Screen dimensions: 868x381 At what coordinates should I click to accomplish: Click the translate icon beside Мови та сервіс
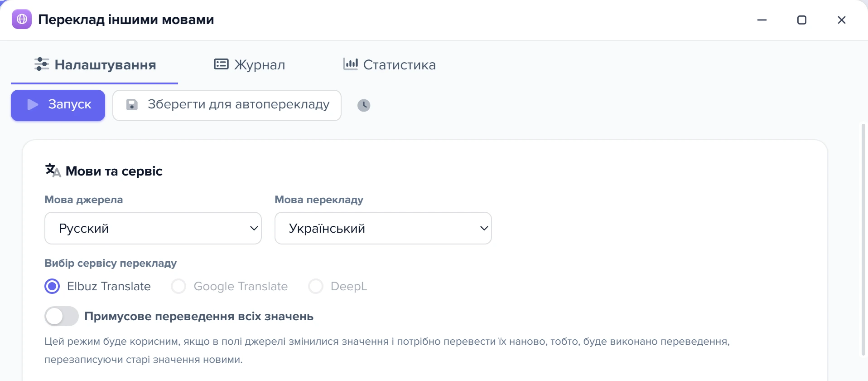pyautogui.click(x=53, y=171)
